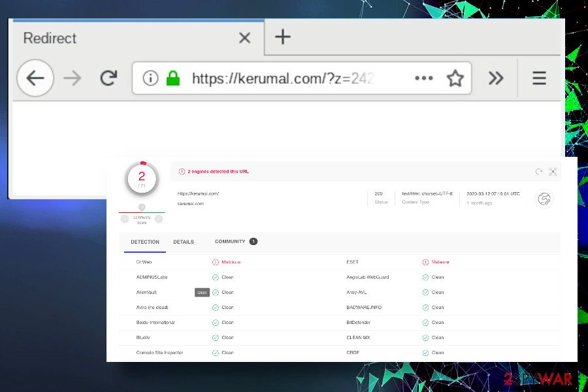The image size is (588, 392).
Task: Open site information via the info icon
Action: 150,78
